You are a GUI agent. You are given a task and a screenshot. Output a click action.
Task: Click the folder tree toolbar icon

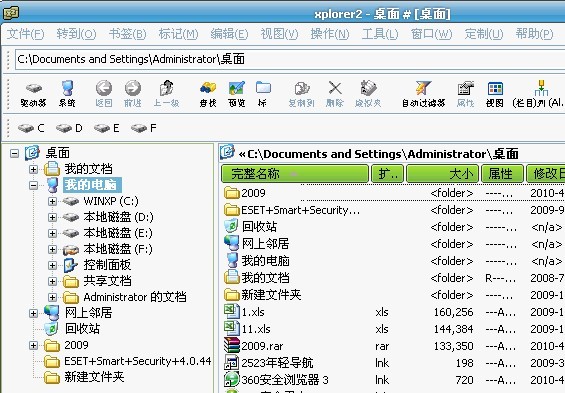click(x=263, y=94)
